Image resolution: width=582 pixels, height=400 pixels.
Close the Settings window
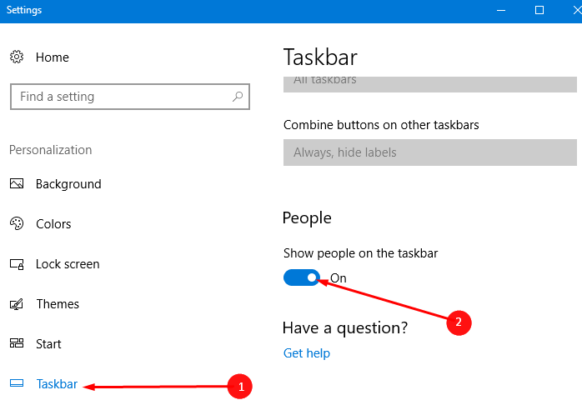(577, 10)
